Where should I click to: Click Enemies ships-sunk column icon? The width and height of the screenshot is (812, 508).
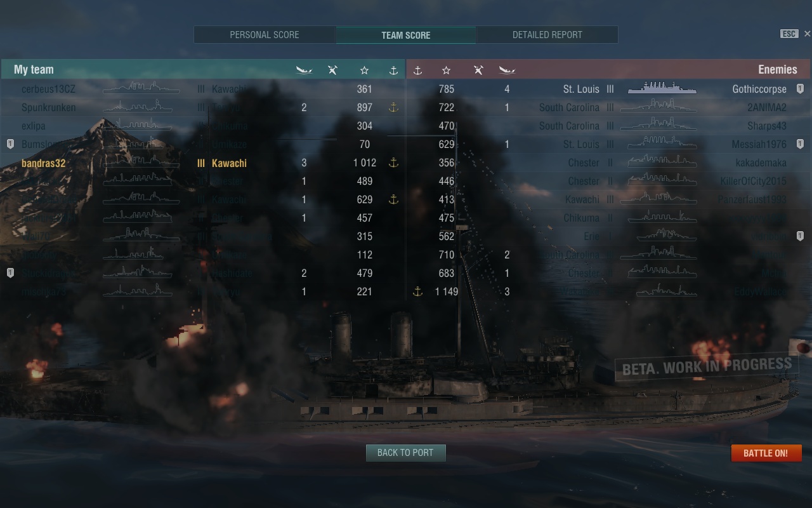507,70
